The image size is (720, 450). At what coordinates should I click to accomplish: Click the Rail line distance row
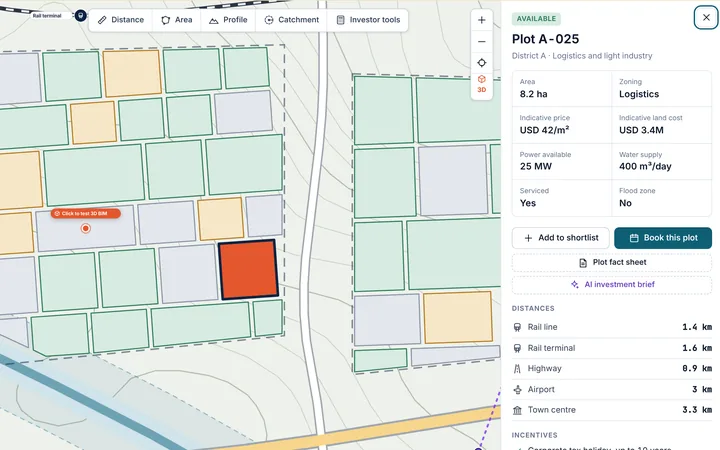point(612,327)
